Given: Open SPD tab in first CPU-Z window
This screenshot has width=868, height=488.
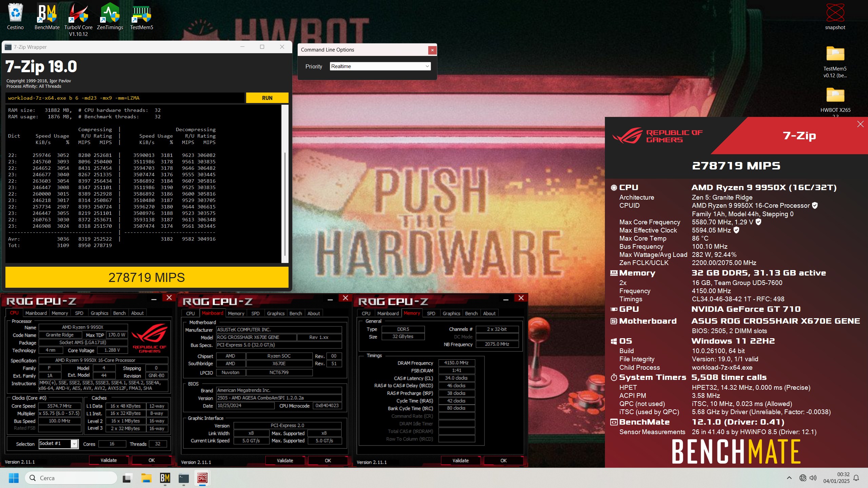Looking at the screenshot, I should coord(79,313).
